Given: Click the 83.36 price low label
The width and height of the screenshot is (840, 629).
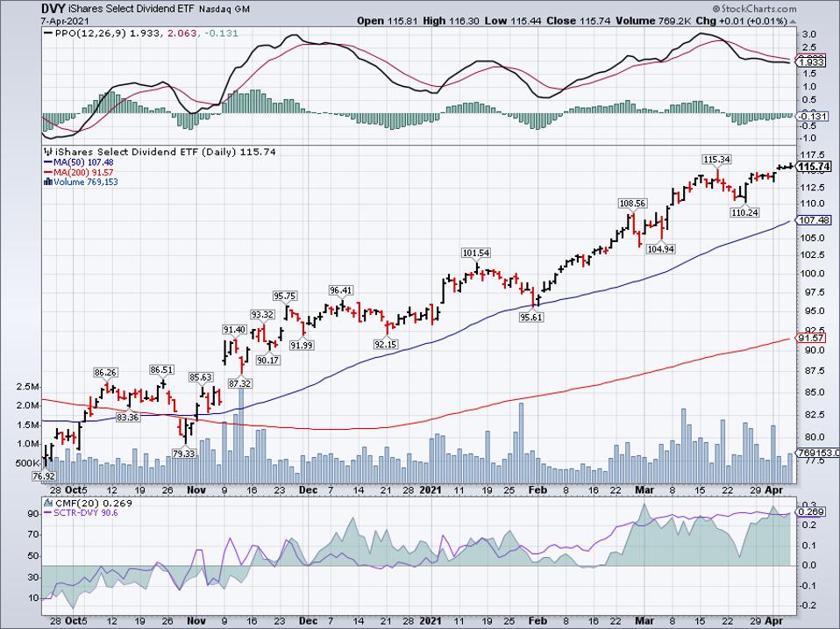Looking at the screenshot, I should (127, 418).
